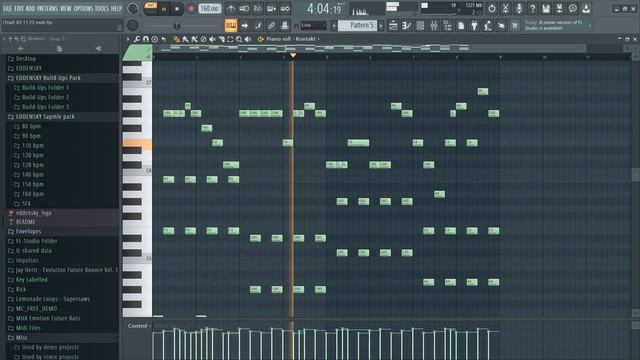
Task: Open the HELP menu
Action: pyautogui.click(x=116, y=8)
